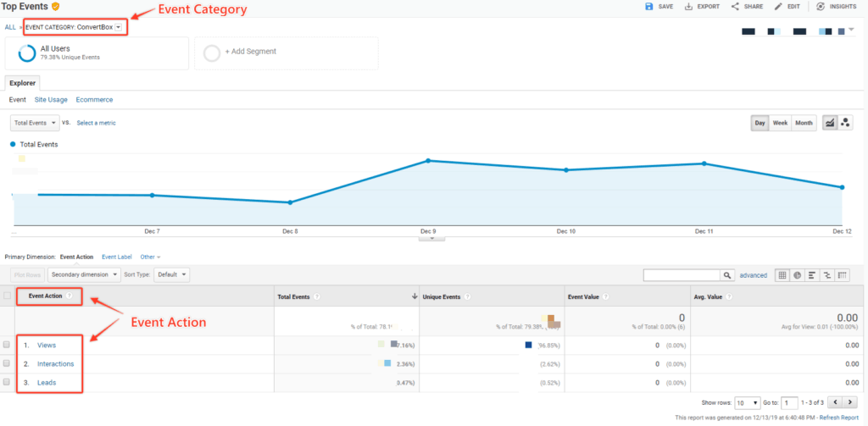Click help icon beside Unique Events header
This screenshot has height=426, width=868.
tap(468, 297)
